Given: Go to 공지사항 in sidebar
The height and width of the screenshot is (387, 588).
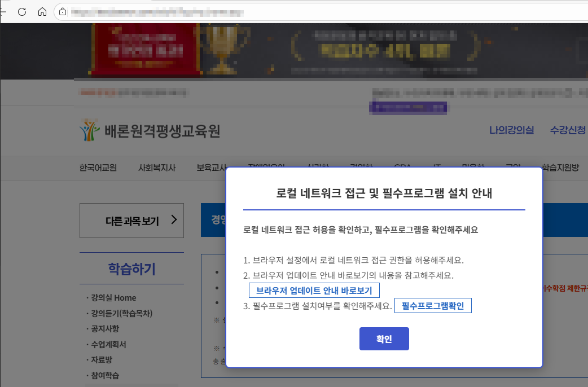Looking at the screenshot, I should point(104,328).
